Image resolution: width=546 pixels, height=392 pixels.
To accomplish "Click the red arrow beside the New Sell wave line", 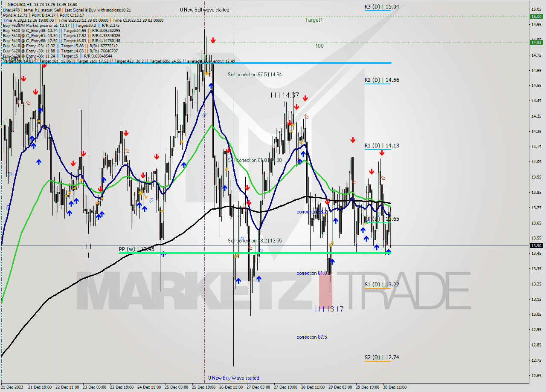I will click(212, 40).
